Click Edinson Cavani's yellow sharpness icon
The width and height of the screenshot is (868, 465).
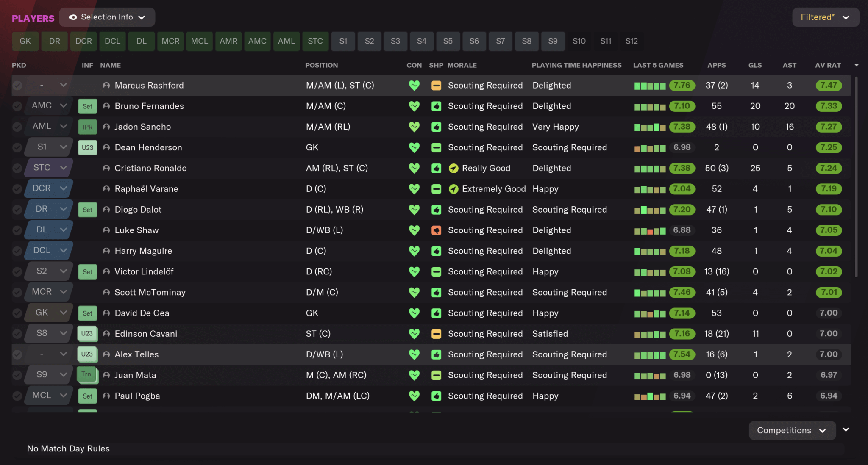tap(436, 334)
